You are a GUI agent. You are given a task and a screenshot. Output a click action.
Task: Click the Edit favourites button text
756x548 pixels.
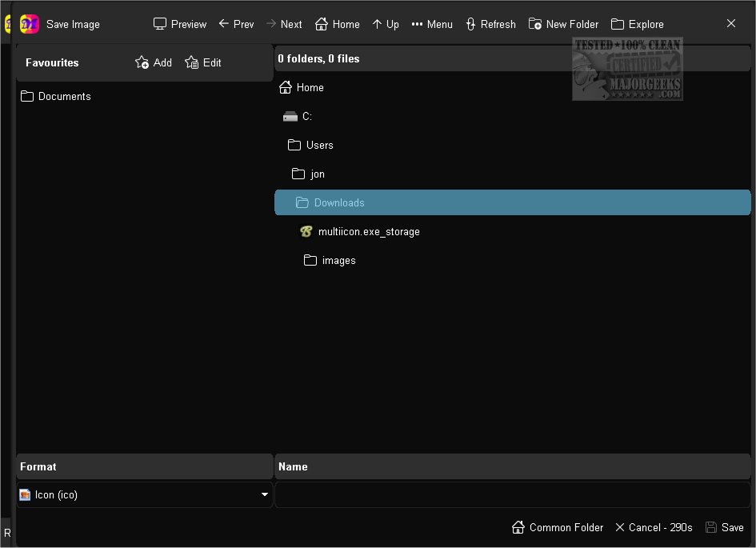pos(212,62)
